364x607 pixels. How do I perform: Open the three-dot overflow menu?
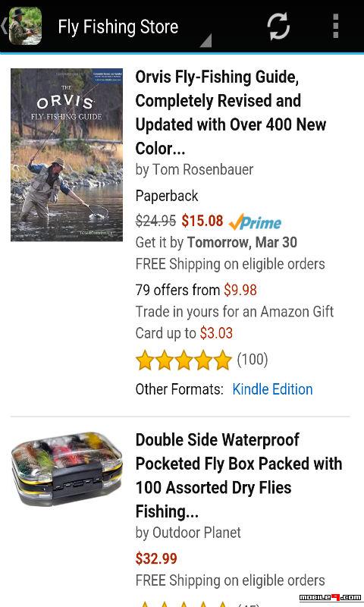(x=336, y=27)
